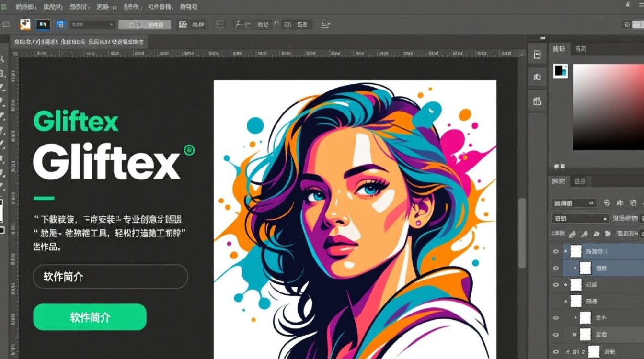Screen dimensions: 644x359
Task: Click the green 软件简介 button
Action: [x=90, y=317]
